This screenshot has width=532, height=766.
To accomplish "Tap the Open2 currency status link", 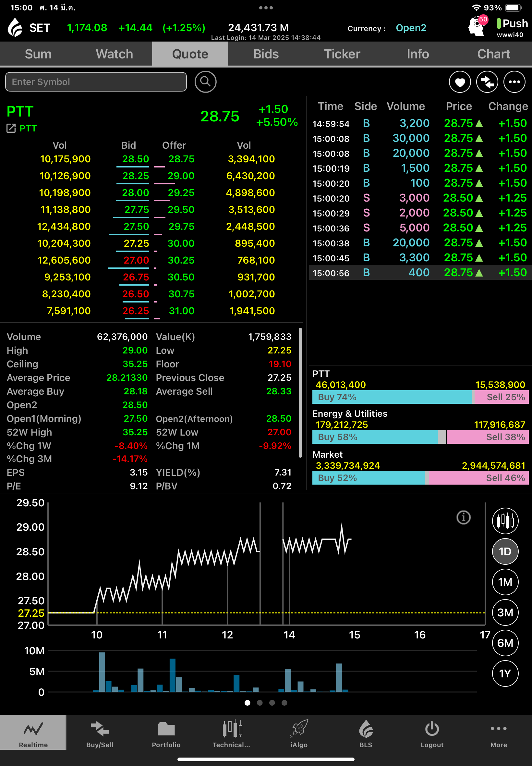I will (x=411, y=28).
